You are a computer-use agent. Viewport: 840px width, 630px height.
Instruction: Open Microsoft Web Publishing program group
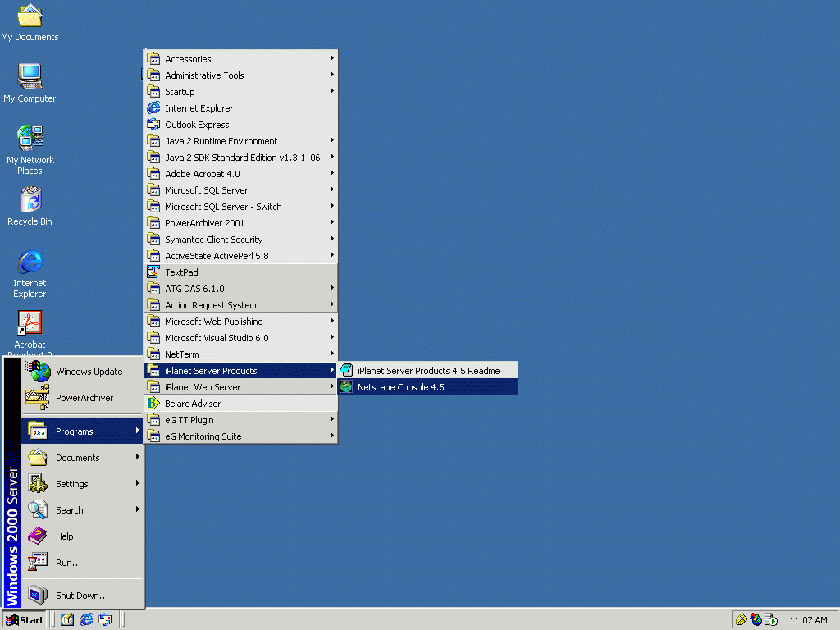(x=240, y=322)
